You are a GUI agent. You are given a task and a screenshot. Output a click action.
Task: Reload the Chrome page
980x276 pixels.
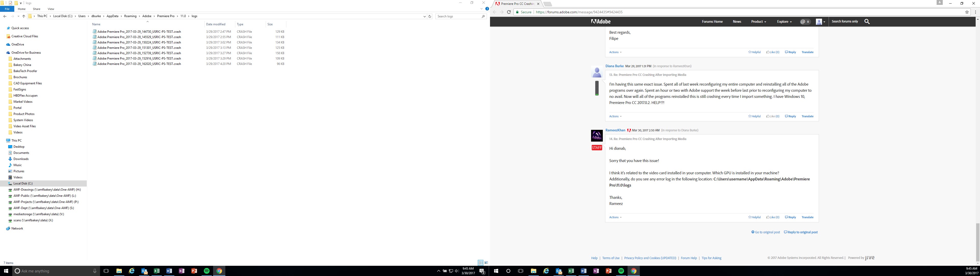(509, 12)
